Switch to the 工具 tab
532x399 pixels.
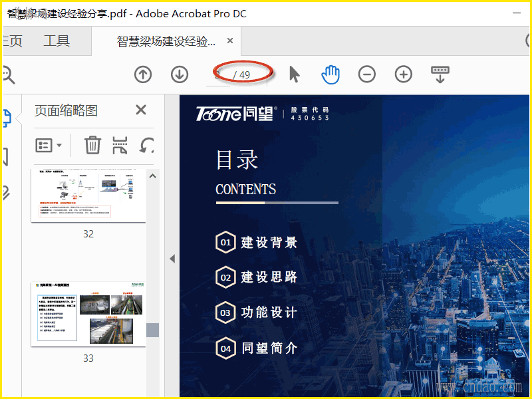click(57, 41)
